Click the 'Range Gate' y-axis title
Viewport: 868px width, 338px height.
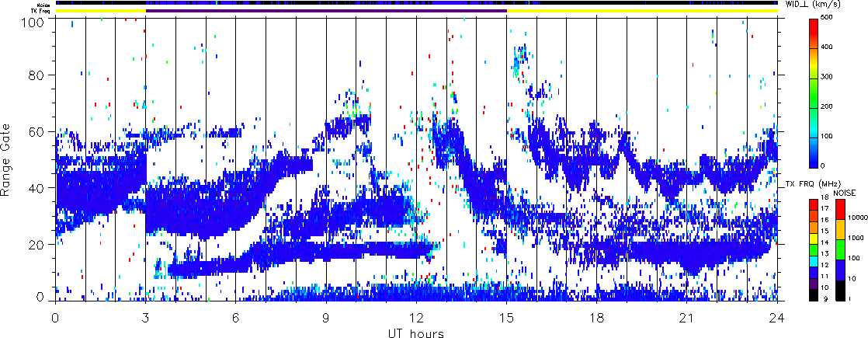click(6, 162)
